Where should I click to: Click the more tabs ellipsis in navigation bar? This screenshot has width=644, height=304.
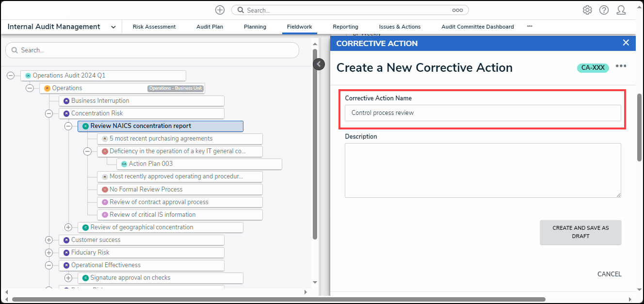point(530,26)
